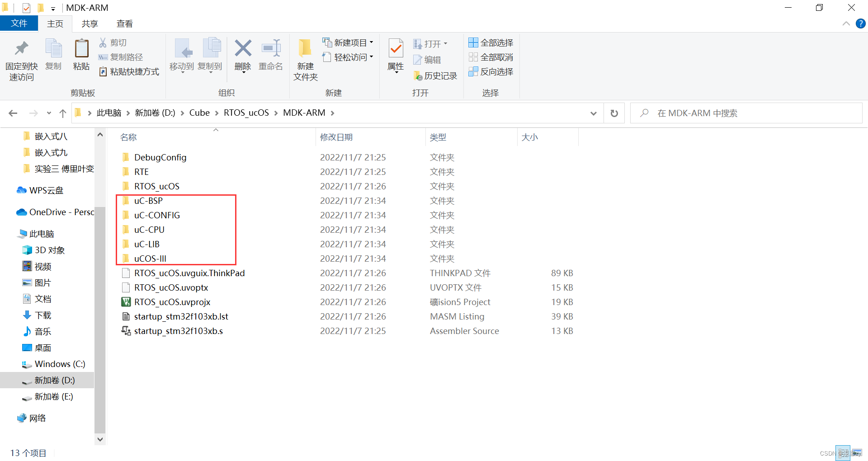Open the Help question mark icon

point(860,24)
